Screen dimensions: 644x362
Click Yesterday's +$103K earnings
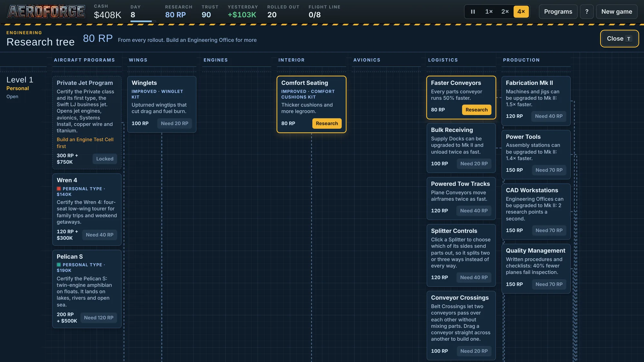242,15
